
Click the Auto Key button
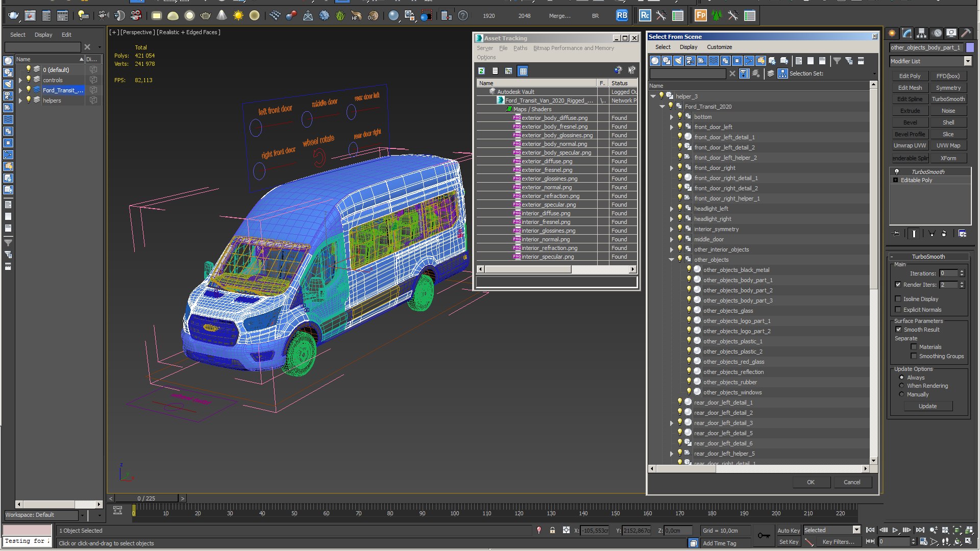789,531
